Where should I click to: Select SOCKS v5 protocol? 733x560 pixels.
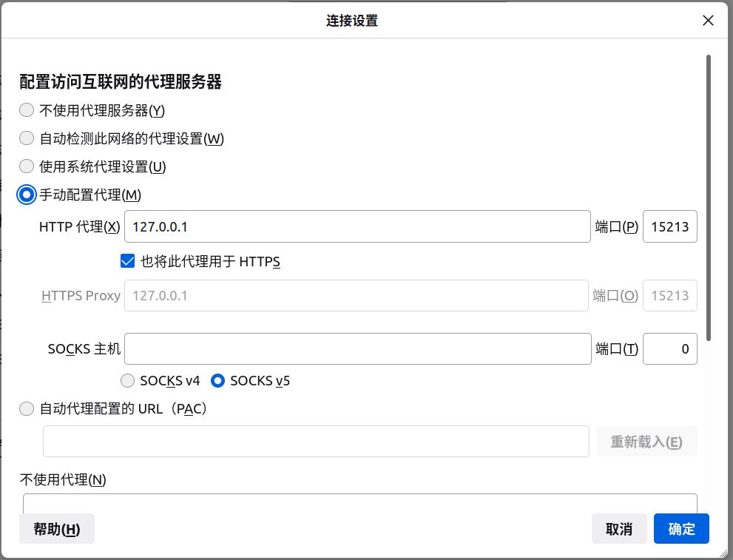(217, 380)
